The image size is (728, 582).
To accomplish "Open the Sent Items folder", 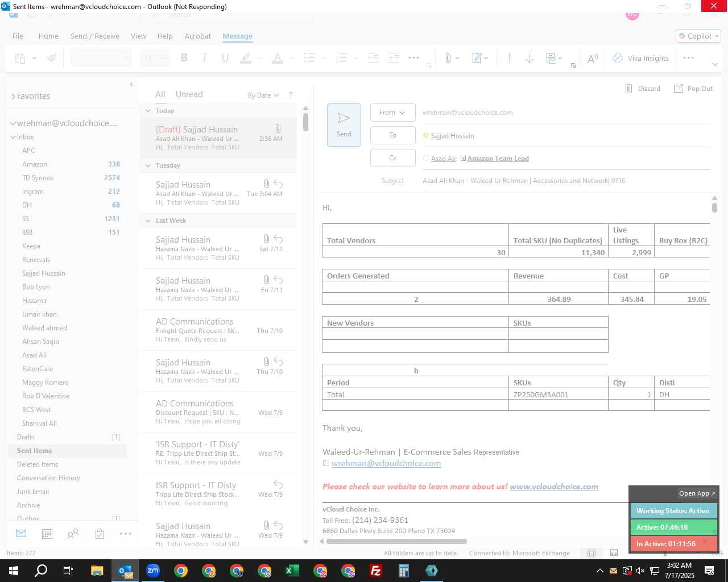I will click(x=67, y=451).
